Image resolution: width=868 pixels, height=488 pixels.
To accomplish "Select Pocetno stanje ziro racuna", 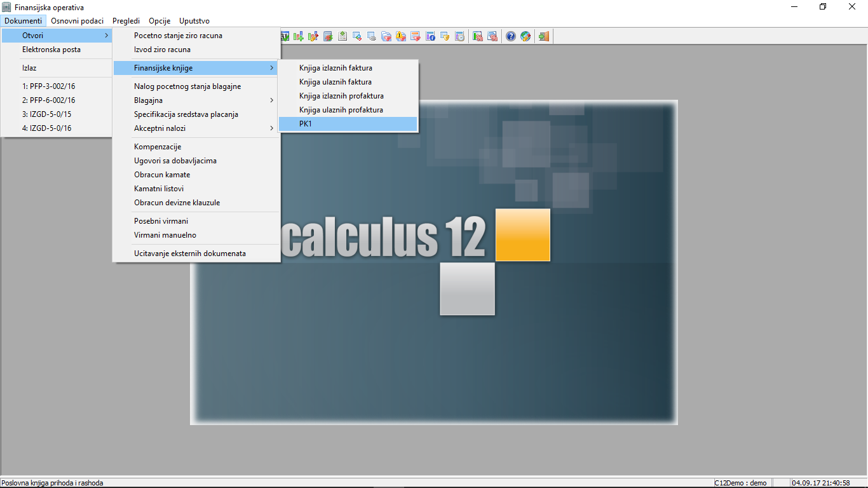I will pyautogui.click(x=196, y=36).
